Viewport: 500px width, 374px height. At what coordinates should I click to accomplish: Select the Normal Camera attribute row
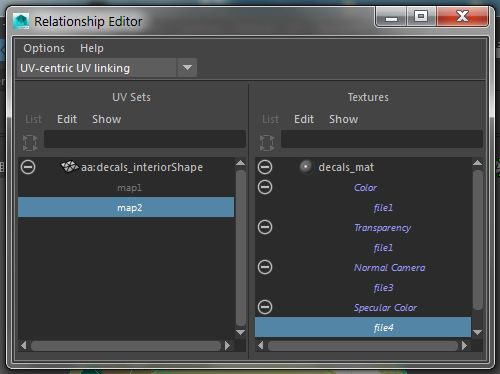pyautogui.click(x=389, y=268)
